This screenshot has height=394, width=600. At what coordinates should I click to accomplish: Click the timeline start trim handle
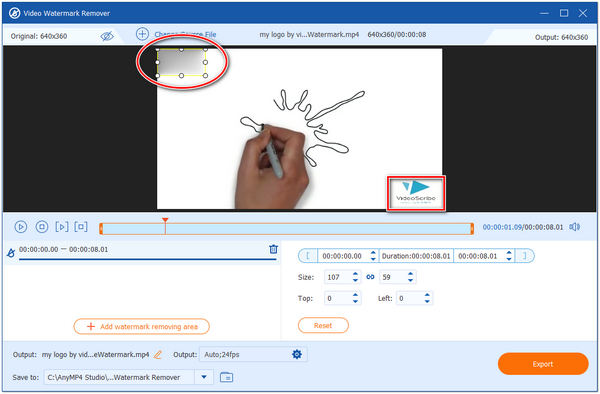pyautogui.click(x=101, y=229)
